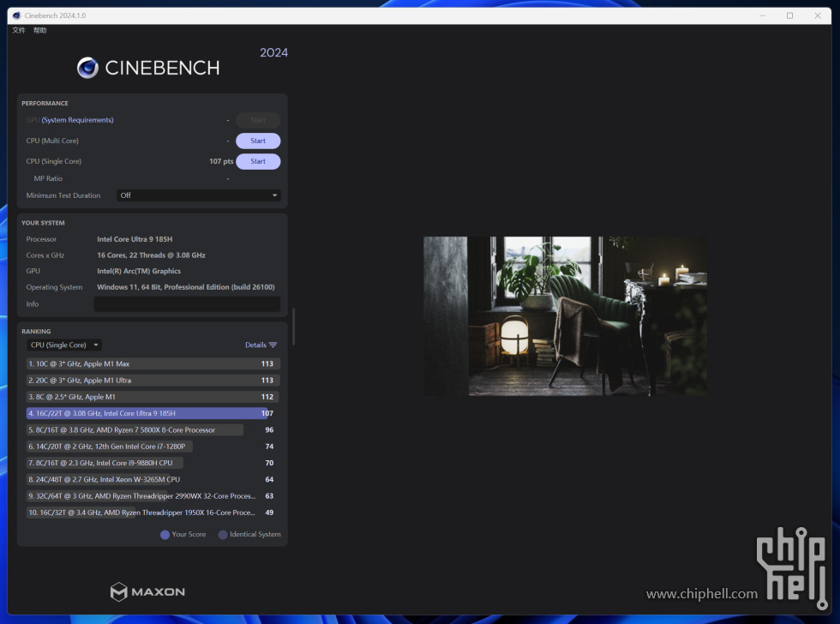Click the "RANKING" section heading
Image resolution: width=840 pixels, height=624 pixels.
pos(36,332)
